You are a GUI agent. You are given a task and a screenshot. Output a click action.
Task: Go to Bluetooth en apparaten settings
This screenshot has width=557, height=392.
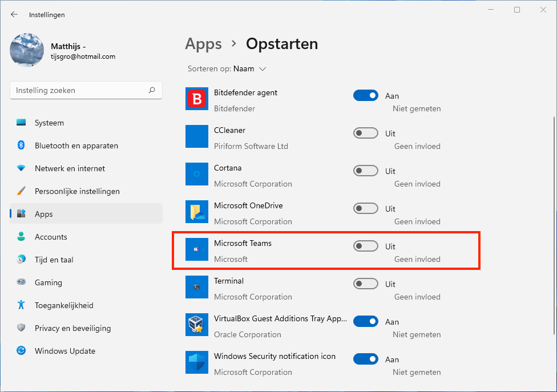pos(76,146)
